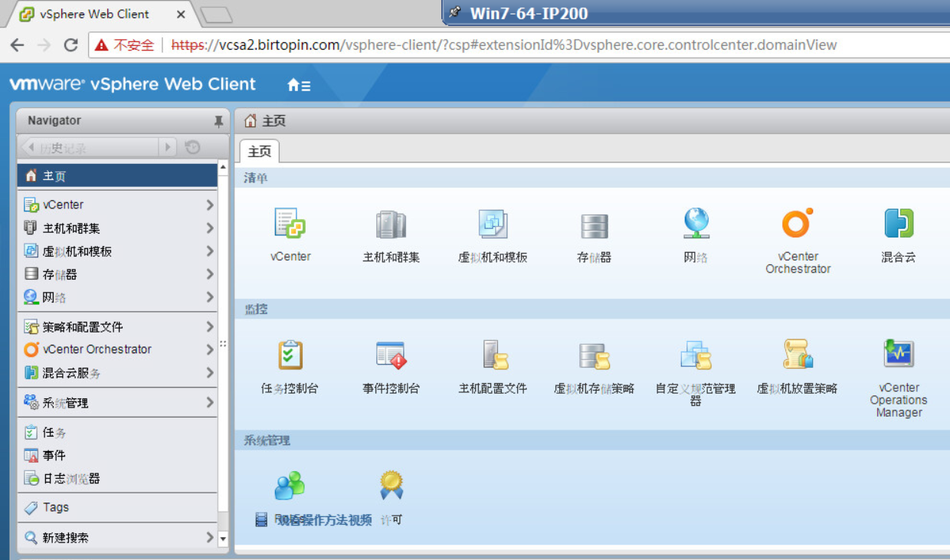Open the 许可 licensing icon
Screen dimensions: 950x560
391,485
